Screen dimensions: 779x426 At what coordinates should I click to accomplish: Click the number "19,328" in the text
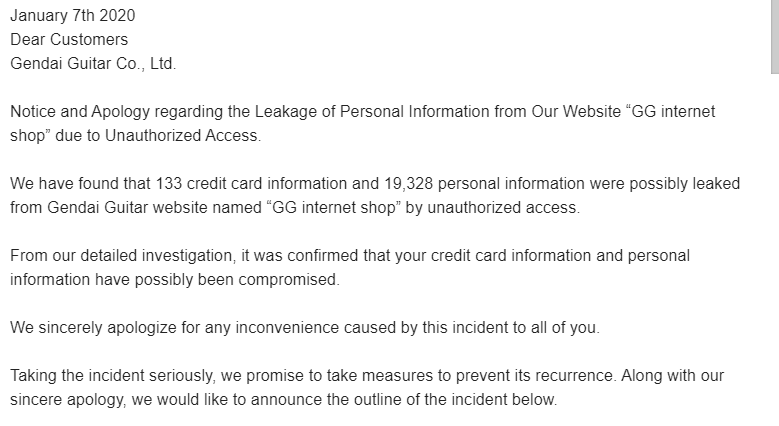click(408, 184)
